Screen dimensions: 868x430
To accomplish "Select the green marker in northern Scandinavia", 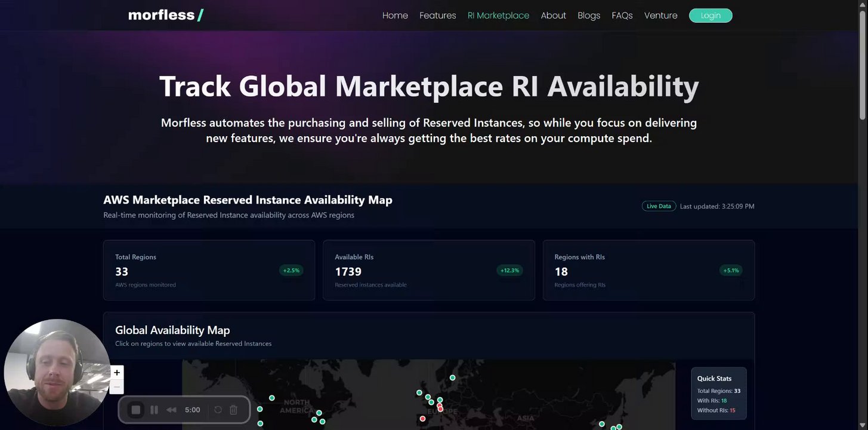I will click(453, 377).
